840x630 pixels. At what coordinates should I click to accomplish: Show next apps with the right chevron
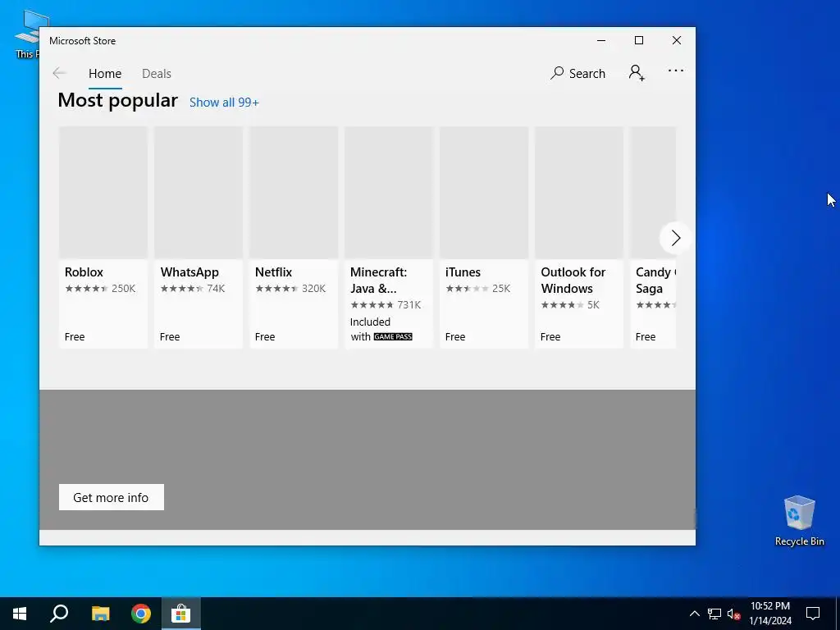(676, 238)
